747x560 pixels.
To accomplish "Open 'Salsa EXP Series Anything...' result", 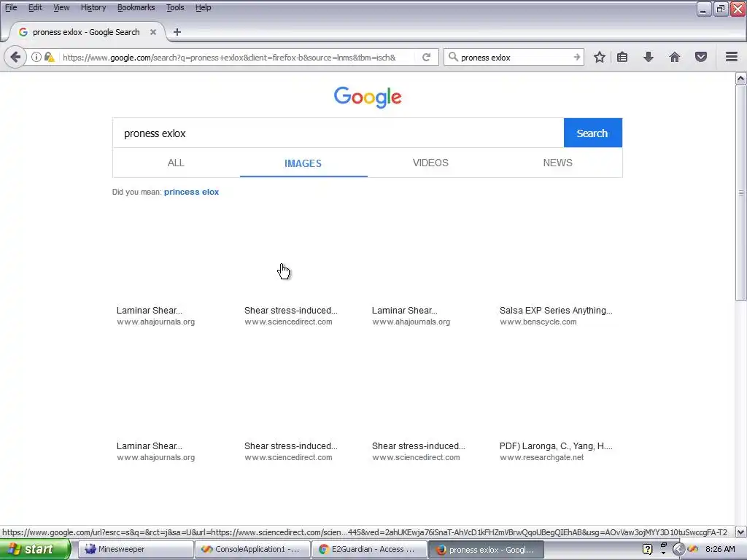I will click(x=556, y=311).
